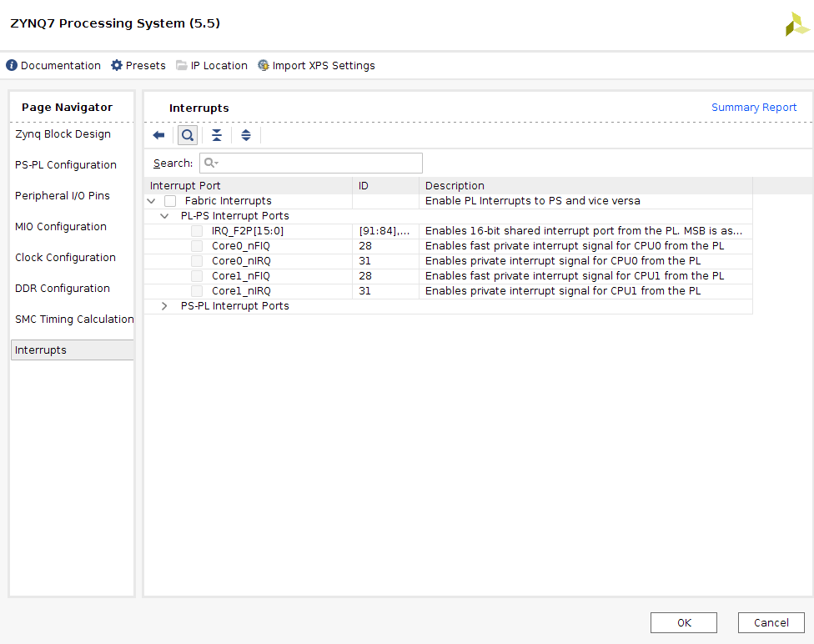The width and height of the screenshot is (814, 644).
Task: Click the Collapse All toolbar icon
Action: 217,135
